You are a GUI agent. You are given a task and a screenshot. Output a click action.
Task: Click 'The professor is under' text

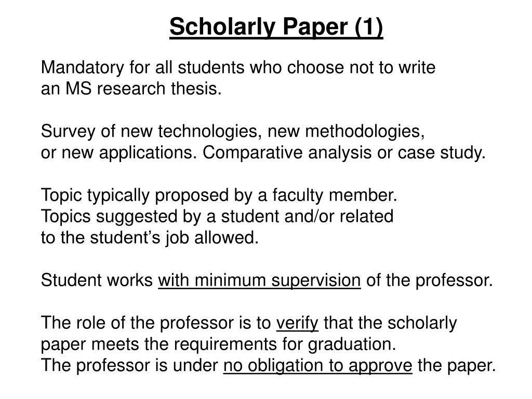(x=129, y=366)
